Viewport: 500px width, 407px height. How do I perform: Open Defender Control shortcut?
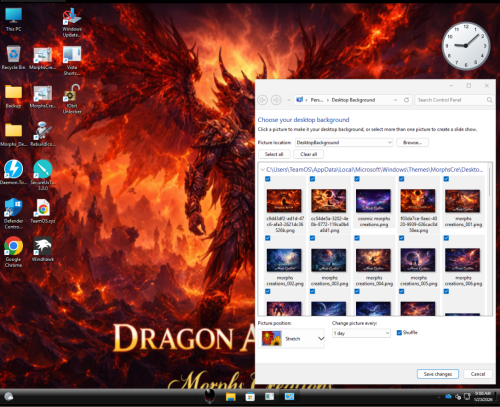tap(13, 214)
